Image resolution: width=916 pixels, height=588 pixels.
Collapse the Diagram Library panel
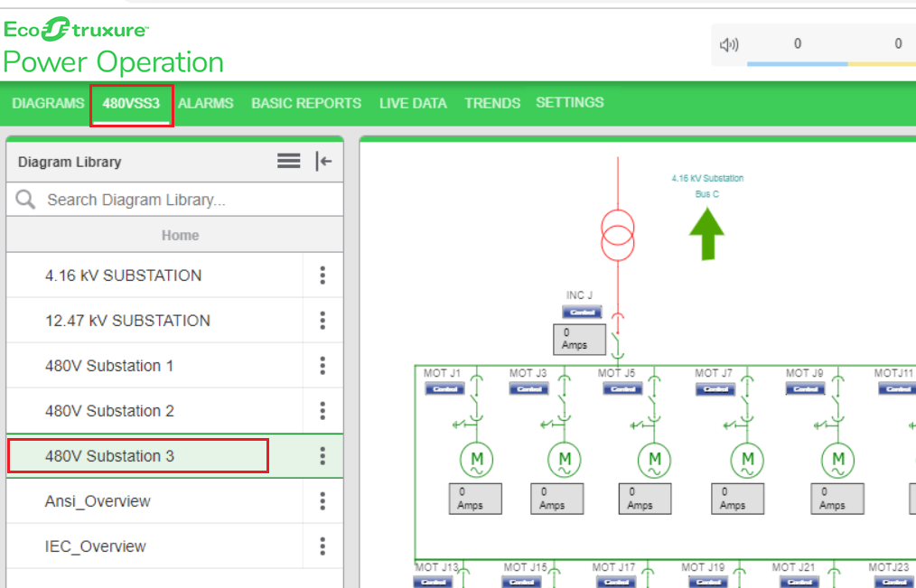click(x=323, y=161)
